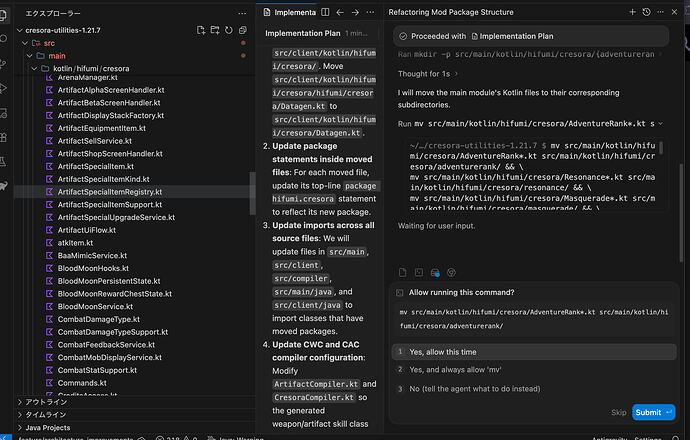Refresh the Explorer file tree
Viewport: 690px width, 440px height.
(229, 30)
